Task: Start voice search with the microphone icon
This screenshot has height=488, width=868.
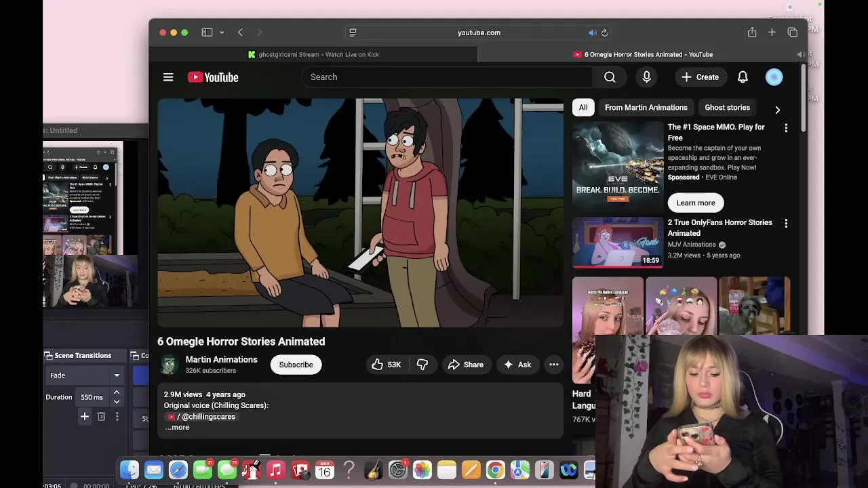Action: coord(646,77)
